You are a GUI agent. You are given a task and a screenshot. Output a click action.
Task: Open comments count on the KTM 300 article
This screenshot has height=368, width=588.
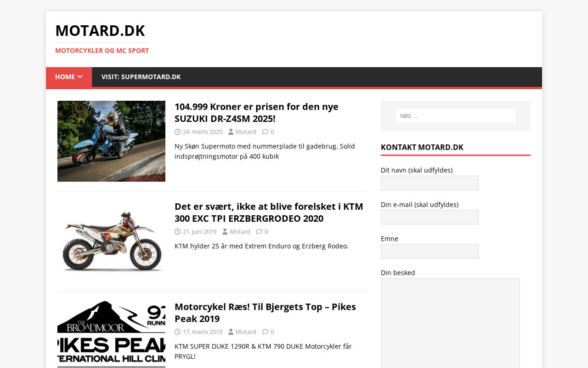266,231
